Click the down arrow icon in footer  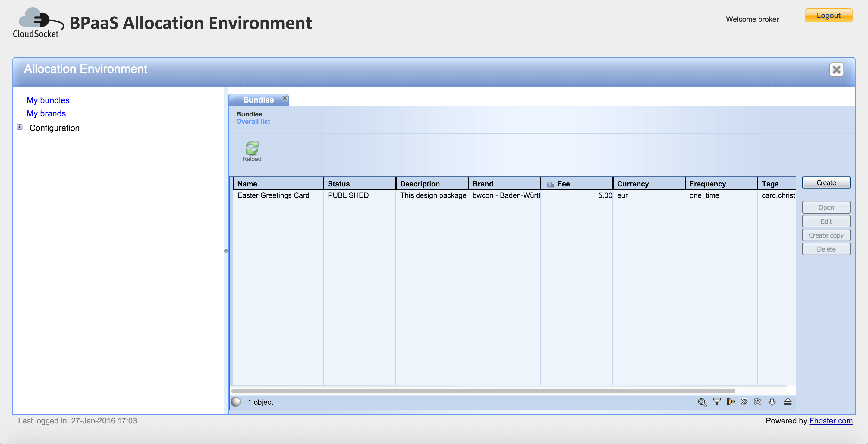772,401
